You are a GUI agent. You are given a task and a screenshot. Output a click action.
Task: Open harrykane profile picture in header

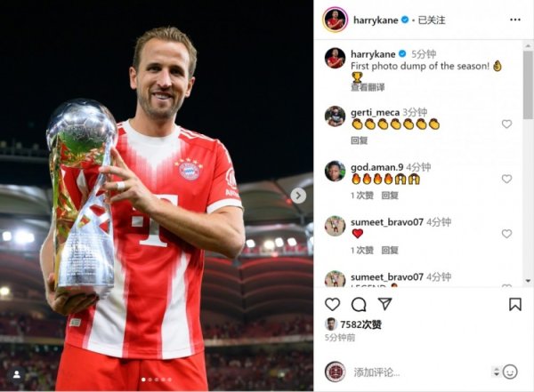pos(336,20)
